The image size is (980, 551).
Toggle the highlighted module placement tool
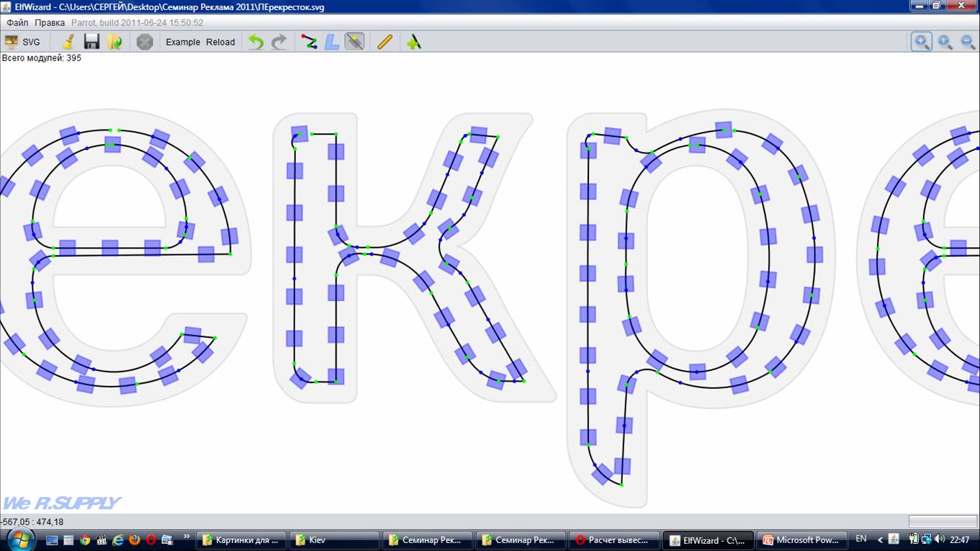[x=354, y=42]
